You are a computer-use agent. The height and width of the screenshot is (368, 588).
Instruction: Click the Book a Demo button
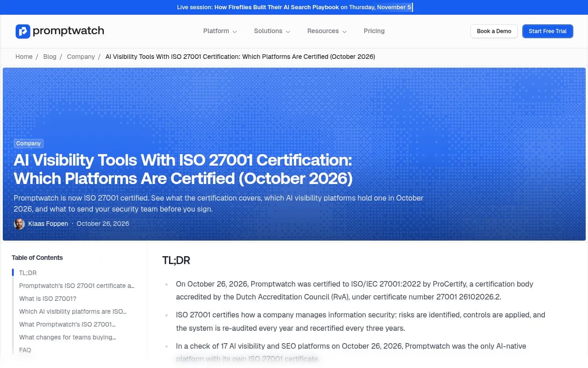click(494, 31)
